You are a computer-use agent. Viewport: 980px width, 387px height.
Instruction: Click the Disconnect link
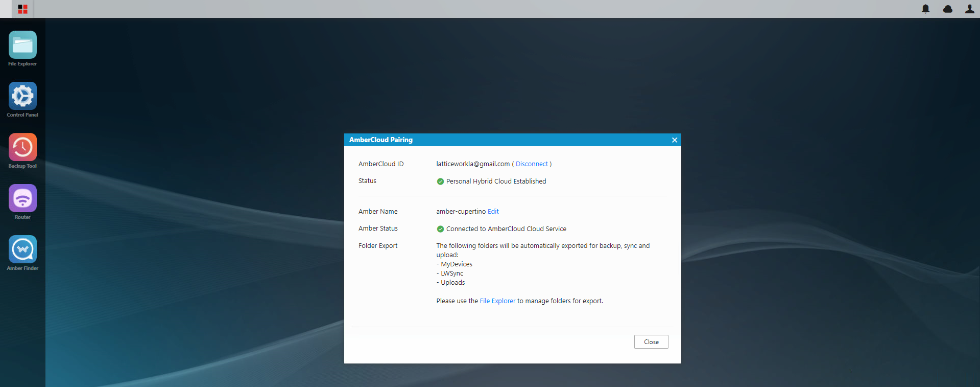tap(532, 164)
